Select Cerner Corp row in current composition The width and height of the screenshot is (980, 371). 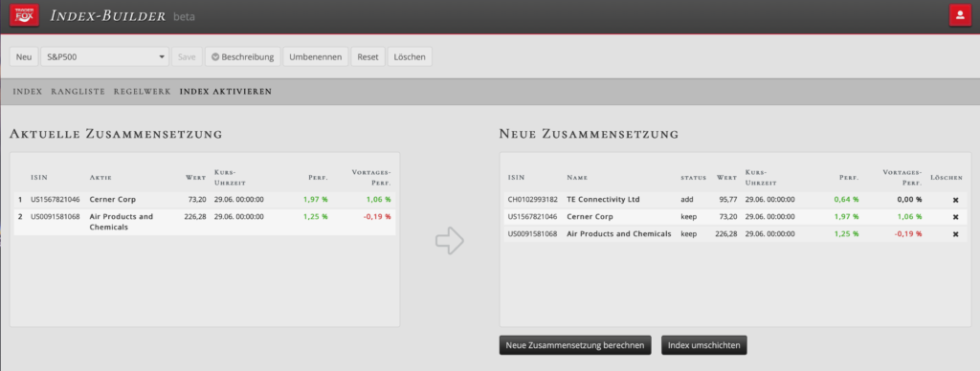[x=205, y=200]
